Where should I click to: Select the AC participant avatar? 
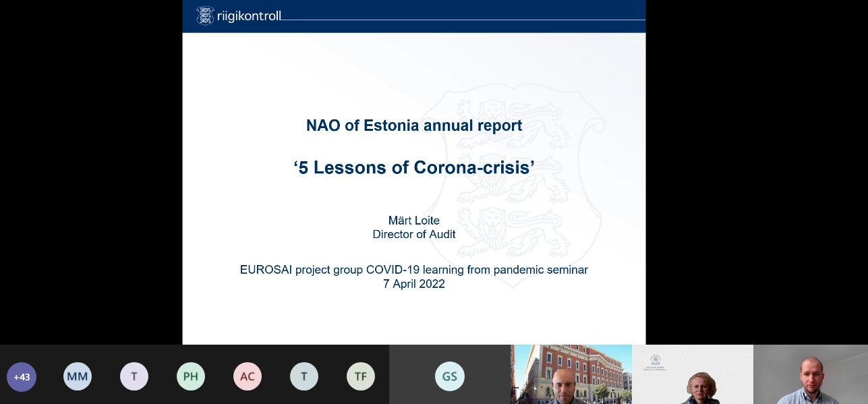[248, 376]
